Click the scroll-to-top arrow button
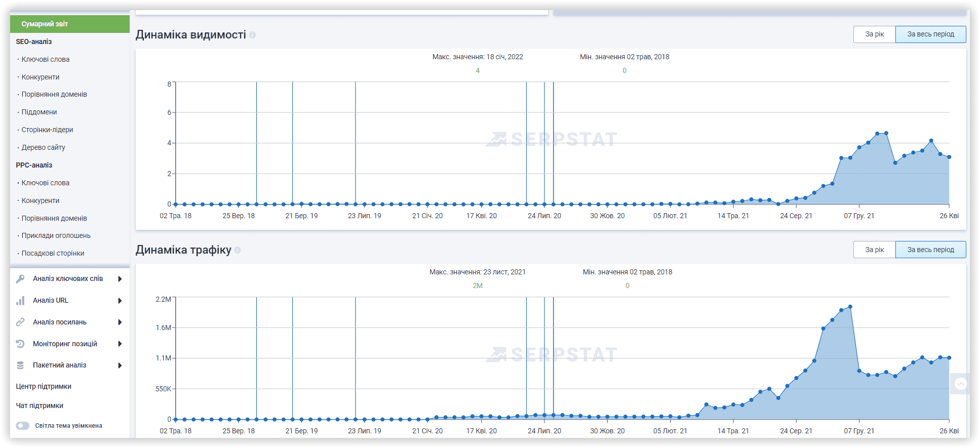 [960, 384]
